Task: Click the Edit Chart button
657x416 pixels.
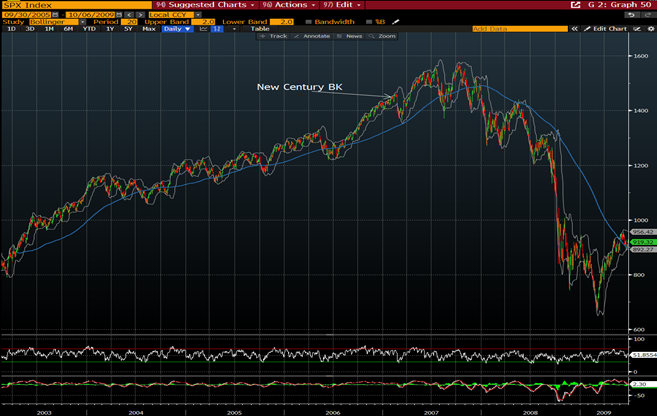Action: tap(609, 28)
